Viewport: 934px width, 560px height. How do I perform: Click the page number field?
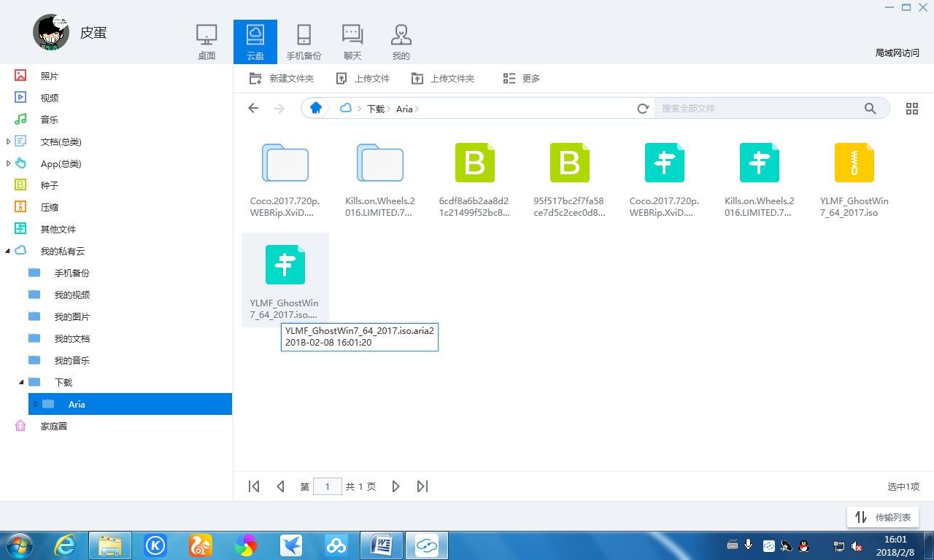(x=328, y=486)
